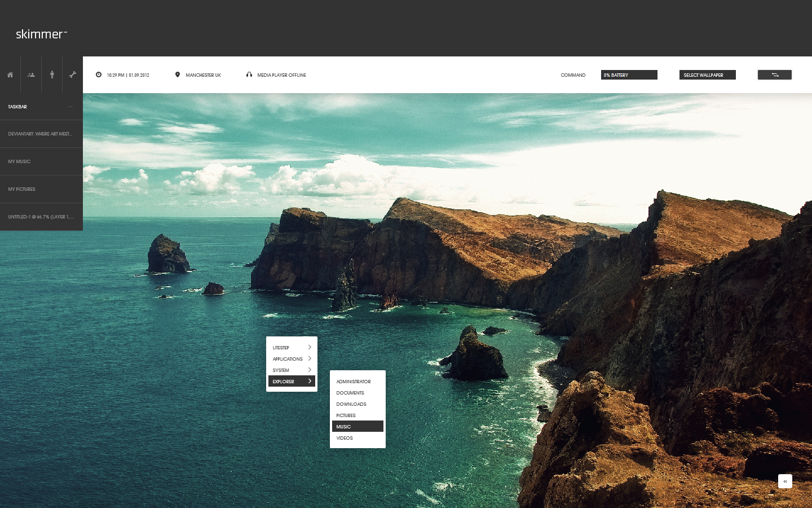Open MY PICTURES from the taskbar list
This screenshot has height=508, width=812.
[21, 189]
